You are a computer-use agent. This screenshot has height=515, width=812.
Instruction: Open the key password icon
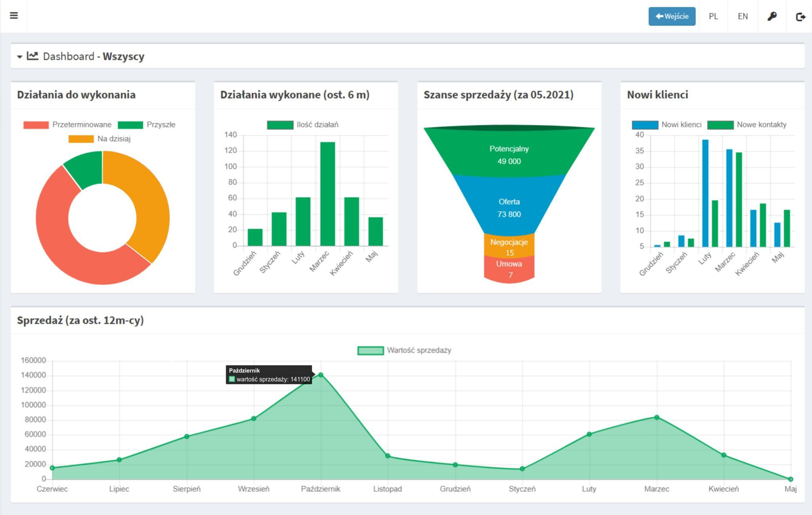coord(772,16)
